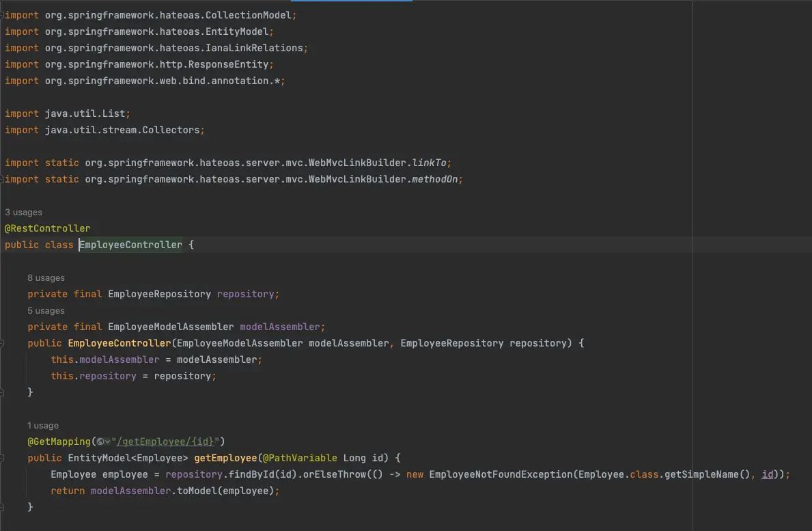812x531 pixels.
Task: Place cursor on EmployeeController class name declaration
Action: pyautogui.click(x=131, y=245)
